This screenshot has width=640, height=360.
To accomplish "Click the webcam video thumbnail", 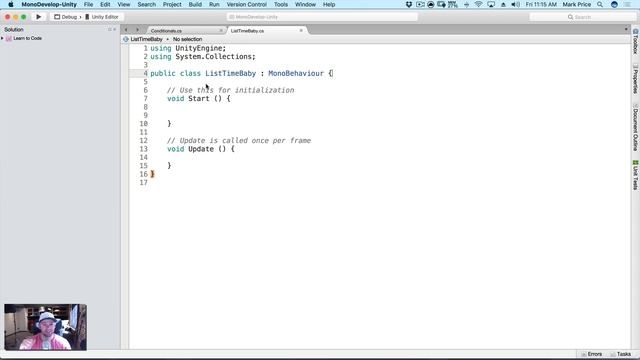I will pyautogui.click(x=45, y=327).
